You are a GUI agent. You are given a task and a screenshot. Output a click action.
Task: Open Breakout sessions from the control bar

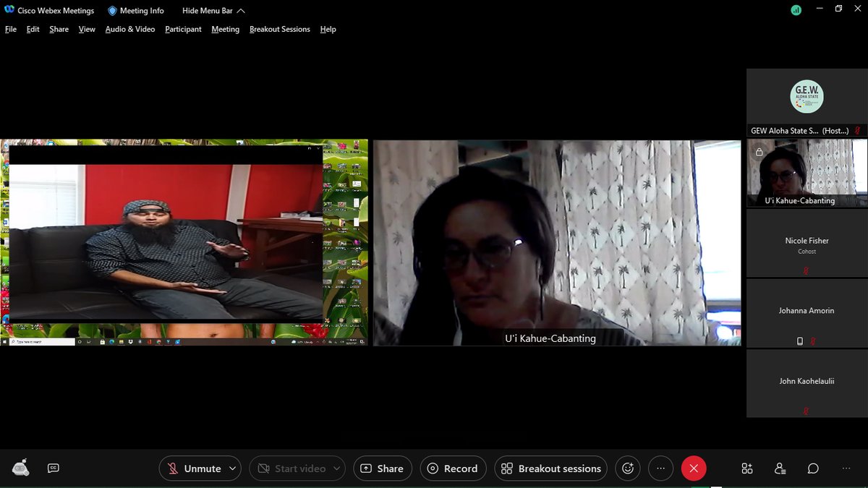[x=552, y=468]
